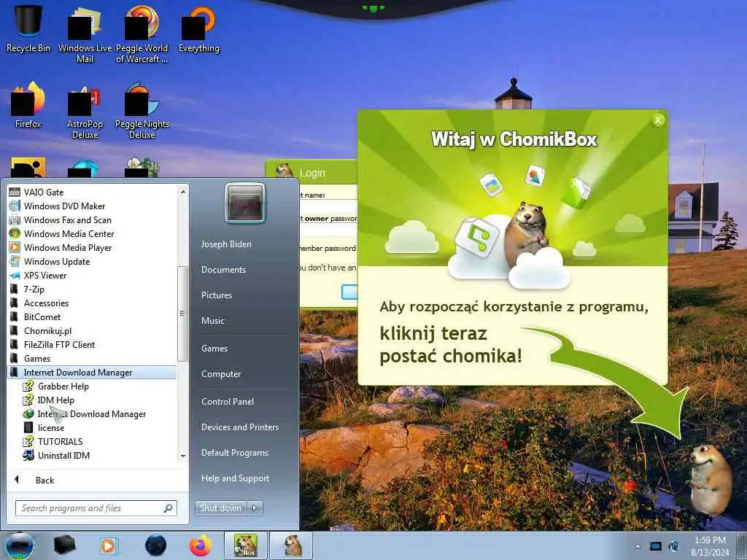Click the magnifier icon in the search box
747x560 pixels.
[169, 508]
